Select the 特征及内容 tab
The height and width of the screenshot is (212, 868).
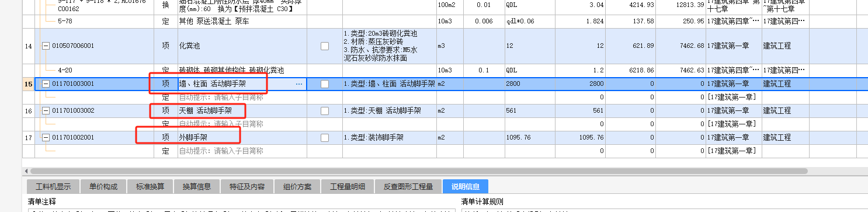247,187
